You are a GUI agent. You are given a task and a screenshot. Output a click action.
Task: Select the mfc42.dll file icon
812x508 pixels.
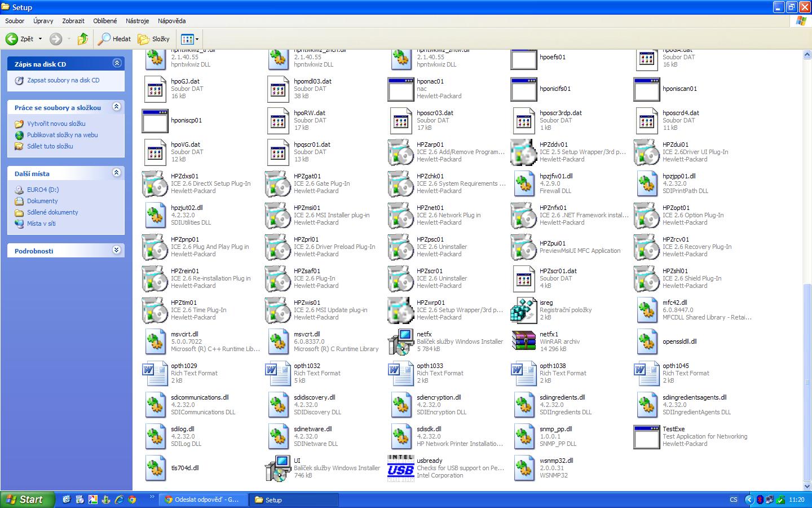pos(647,310)
